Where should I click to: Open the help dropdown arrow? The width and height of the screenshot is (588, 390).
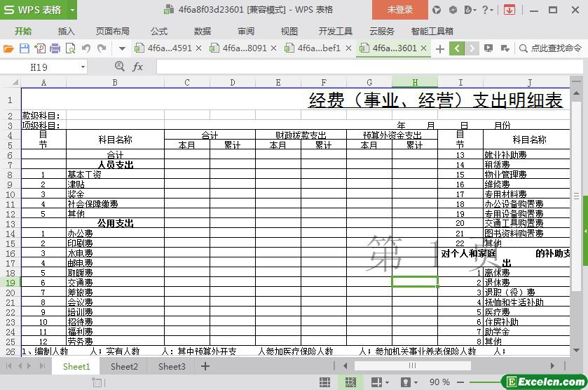(x=491, y=11)
